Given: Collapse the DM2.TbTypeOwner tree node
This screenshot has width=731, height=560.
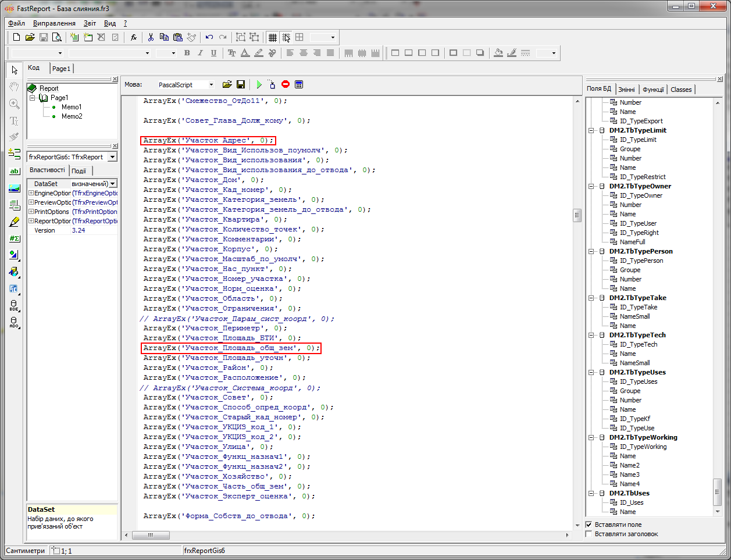Looking at the screenshot, I should (x=591, y=186).
